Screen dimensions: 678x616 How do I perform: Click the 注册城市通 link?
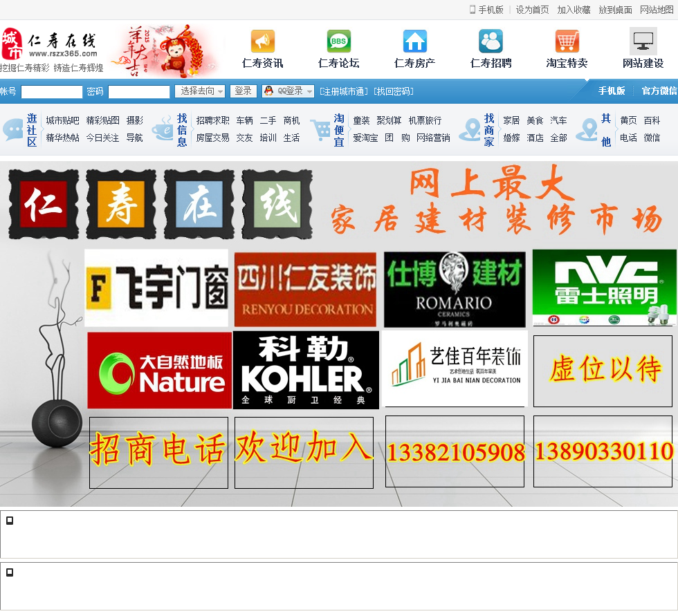coord(344,91)
